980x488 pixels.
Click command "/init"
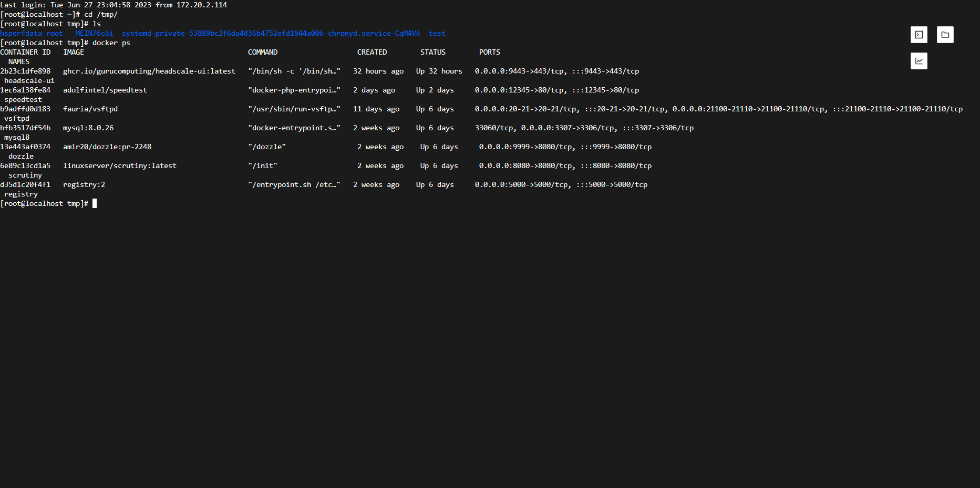[263, 165]
